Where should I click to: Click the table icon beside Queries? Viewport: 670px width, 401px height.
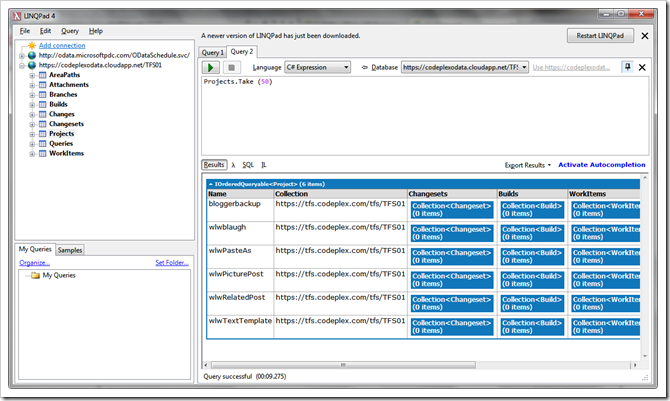tap(42, 144)
